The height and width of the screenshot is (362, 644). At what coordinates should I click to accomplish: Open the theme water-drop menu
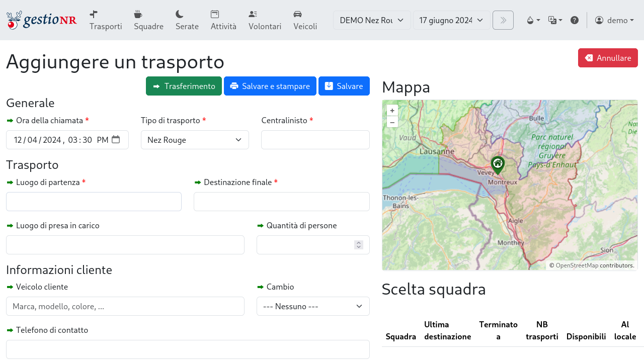pos(532,20)
